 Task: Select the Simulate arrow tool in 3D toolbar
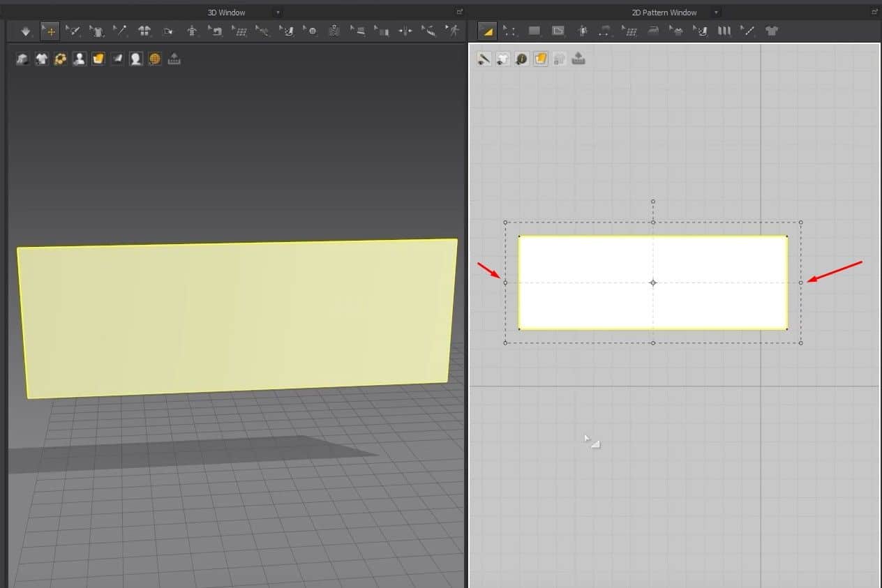[26, 31]
